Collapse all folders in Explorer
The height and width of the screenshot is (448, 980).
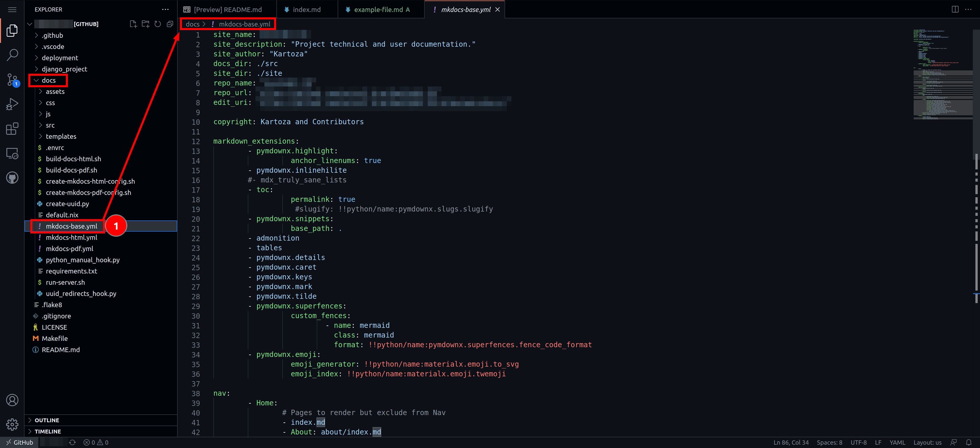tap(170, 24)
